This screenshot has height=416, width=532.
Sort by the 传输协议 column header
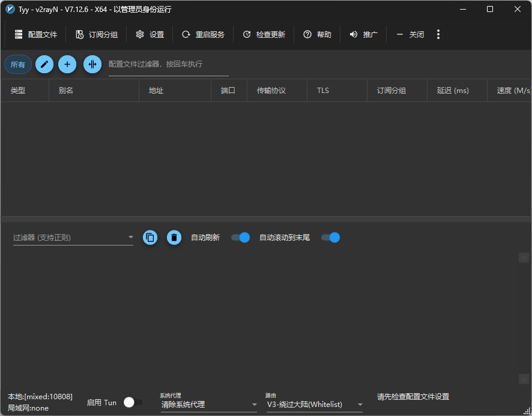pyautogui.click(x=277, y=91)
